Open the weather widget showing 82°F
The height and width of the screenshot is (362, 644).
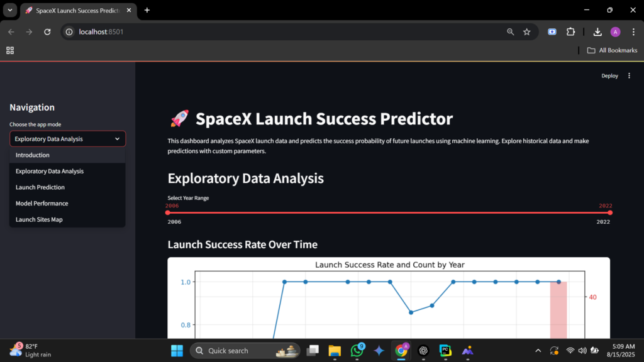[x=31, y=350]
